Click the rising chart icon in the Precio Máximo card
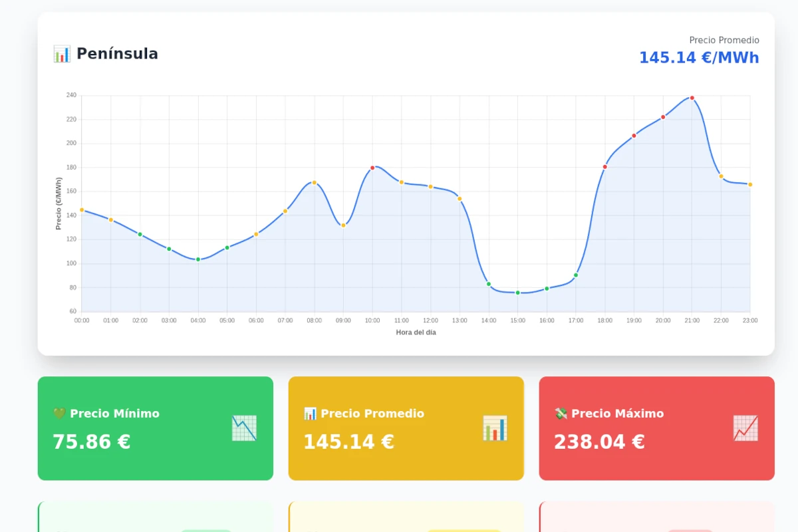The image size is (798, 532). tap(745, 428)
